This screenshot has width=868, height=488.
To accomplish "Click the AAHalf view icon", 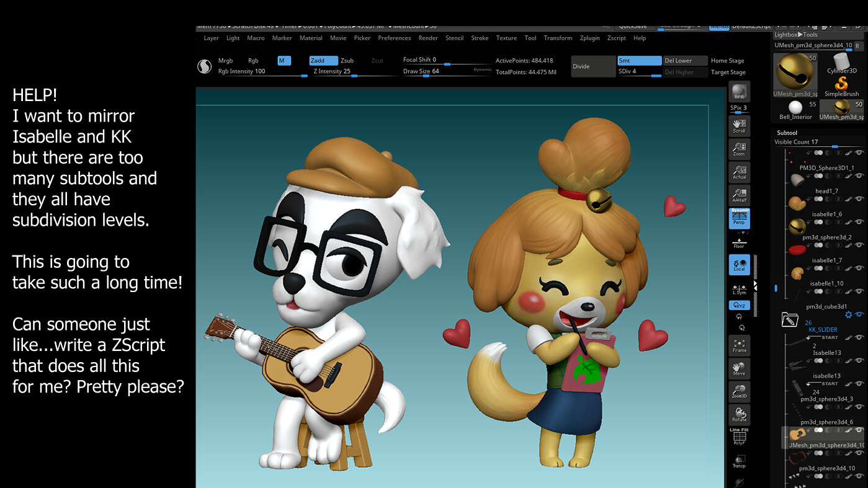I will [x=739, y=195].
